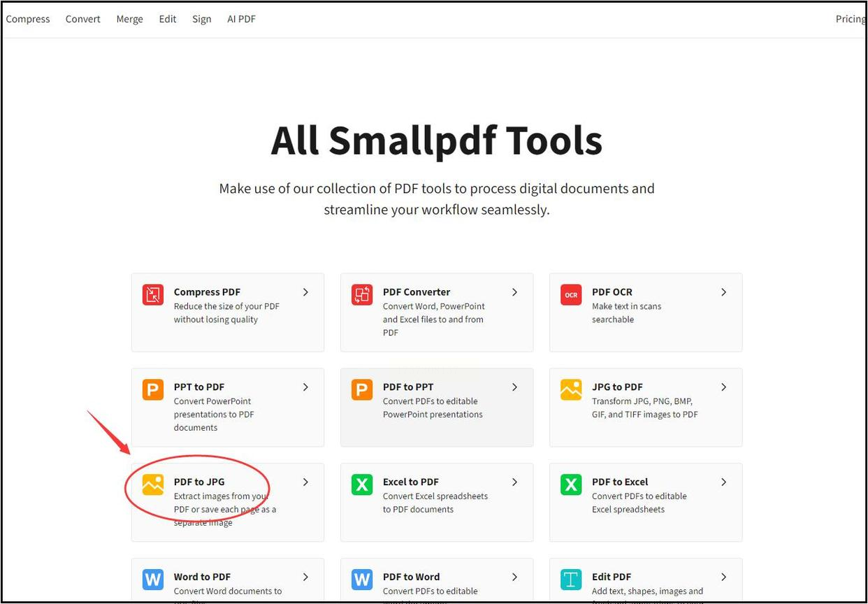Select the JPG to PDF title
This screenshot has height=604, width=868.
point(617,387)
